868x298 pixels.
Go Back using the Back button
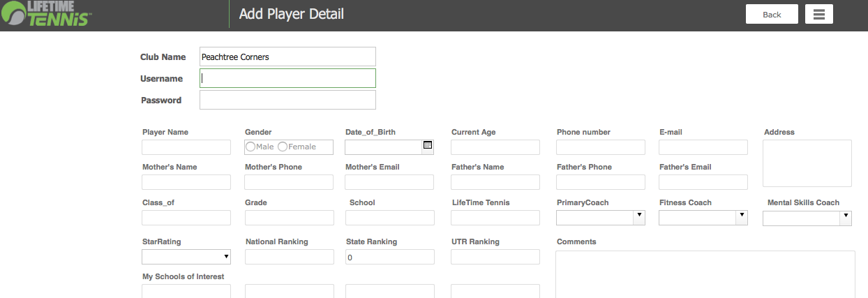click(x=772, y=14)
